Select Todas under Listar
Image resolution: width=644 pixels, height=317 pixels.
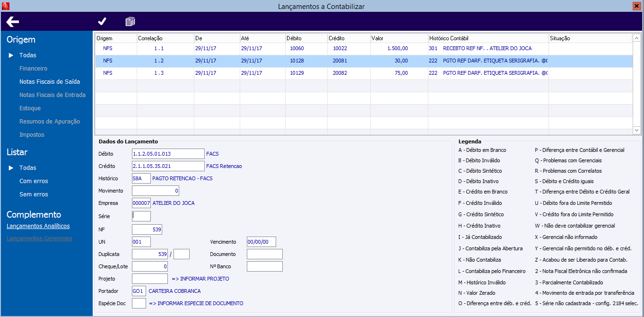[28, 168]
